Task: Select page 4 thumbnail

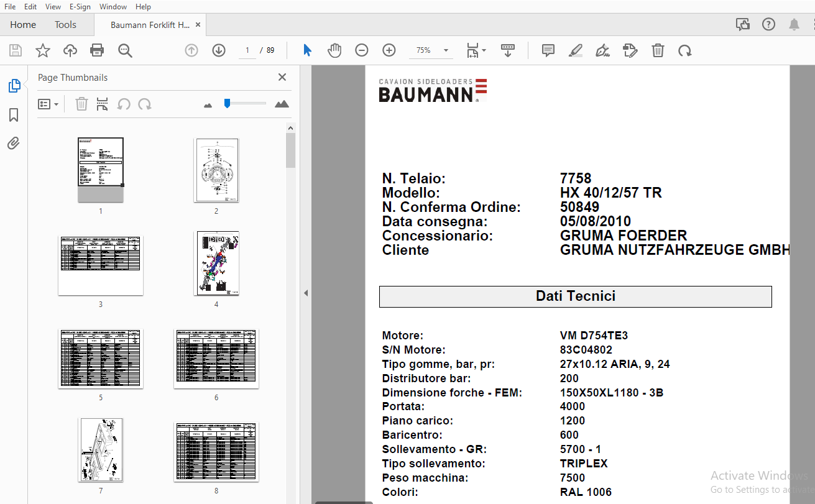Action: click(x=216, y=263)
